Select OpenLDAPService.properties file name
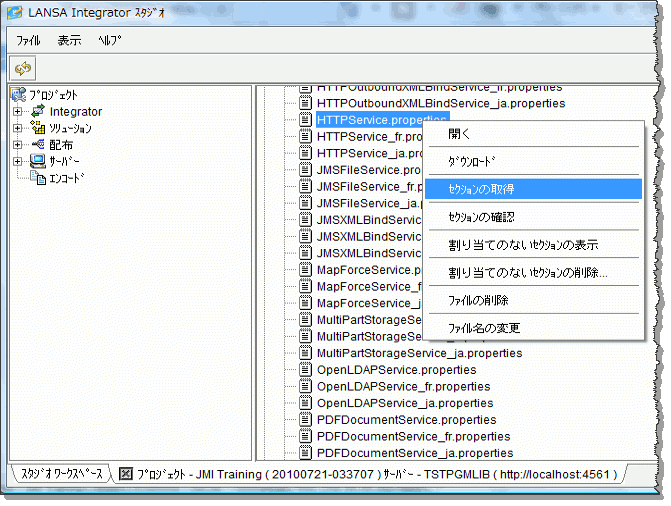671x506 pixels. 396,370
